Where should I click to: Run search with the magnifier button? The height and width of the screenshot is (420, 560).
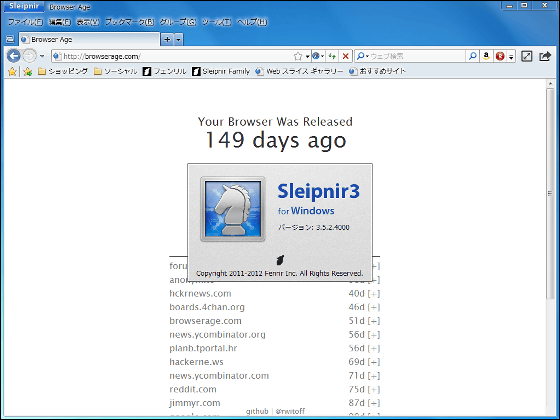(472, 56)
